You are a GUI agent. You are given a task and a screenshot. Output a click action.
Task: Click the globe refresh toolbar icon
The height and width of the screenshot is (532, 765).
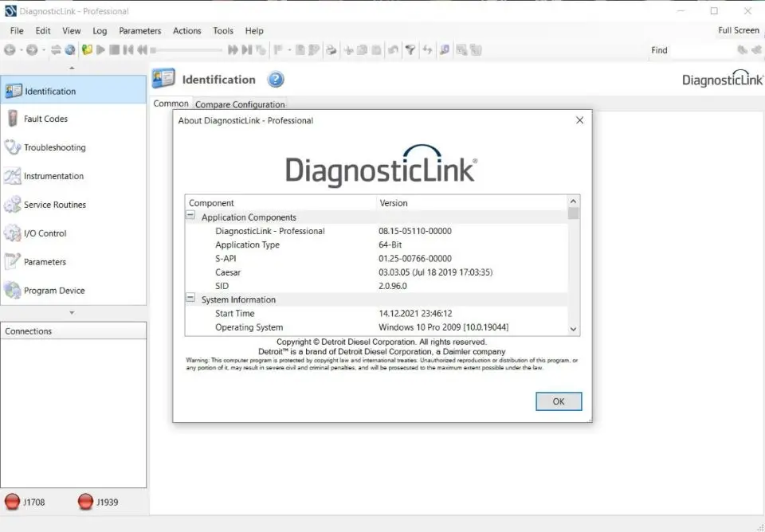click(x=70, y=49)
